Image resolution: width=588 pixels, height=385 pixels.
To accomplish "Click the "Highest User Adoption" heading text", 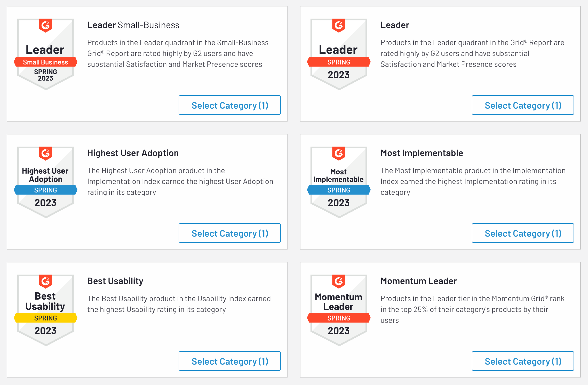I will [x=133, y=153].
